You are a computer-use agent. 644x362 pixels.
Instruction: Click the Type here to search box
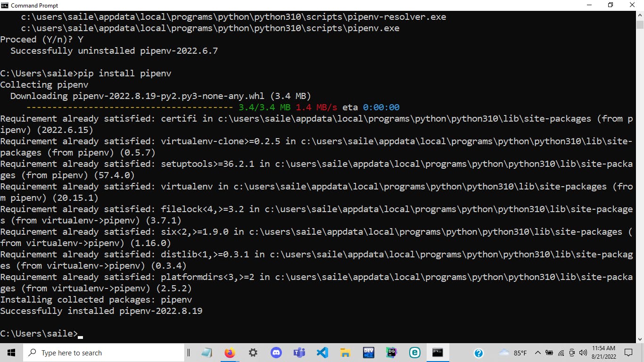103,353
